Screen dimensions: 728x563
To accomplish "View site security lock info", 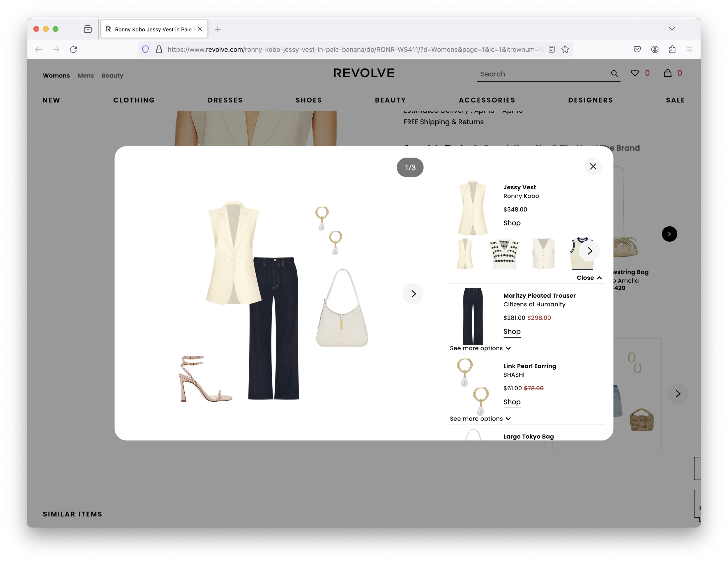I will [x=159, y=49].
